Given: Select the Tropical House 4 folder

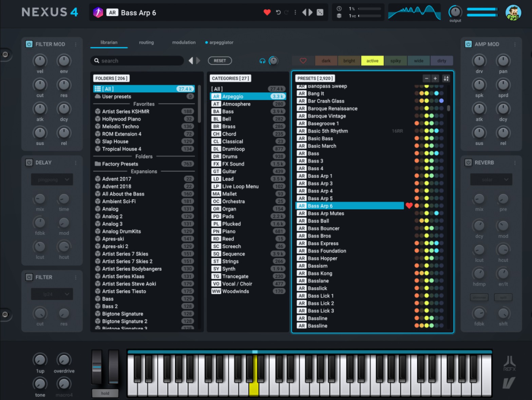Looking at the screenshot, I should (x=144, y=149).
